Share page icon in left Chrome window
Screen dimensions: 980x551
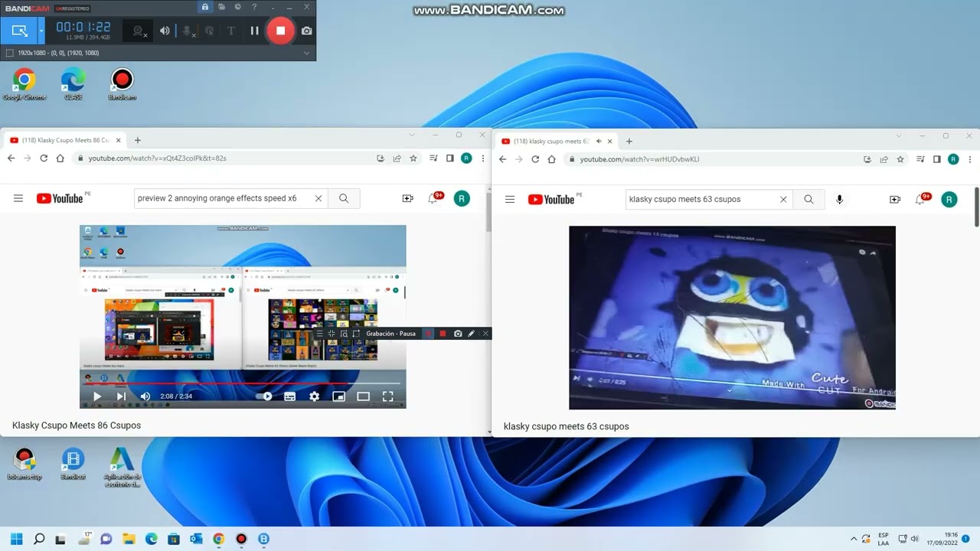pyautogui.click(x=397, y=158)
